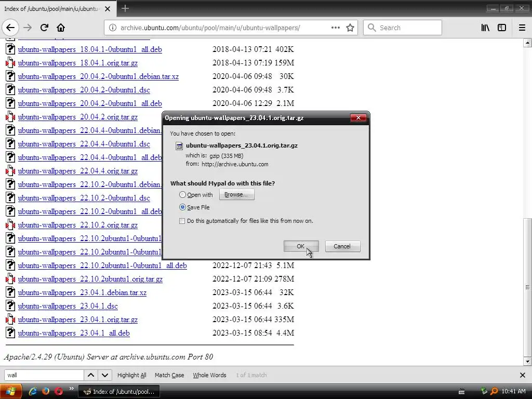Switch to Index of /ubuntu/pool taskbar window

tap(119, 392)
